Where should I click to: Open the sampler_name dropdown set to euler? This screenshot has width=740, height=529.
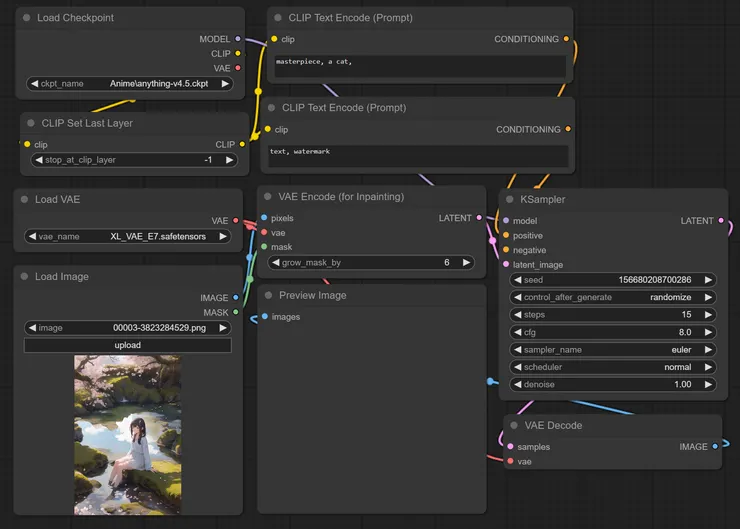point(613,350)
